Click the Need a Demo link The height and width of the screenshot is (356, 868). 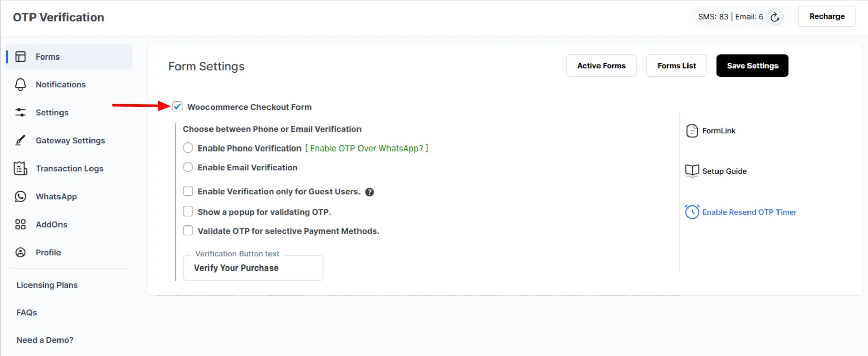click(45, 340)
